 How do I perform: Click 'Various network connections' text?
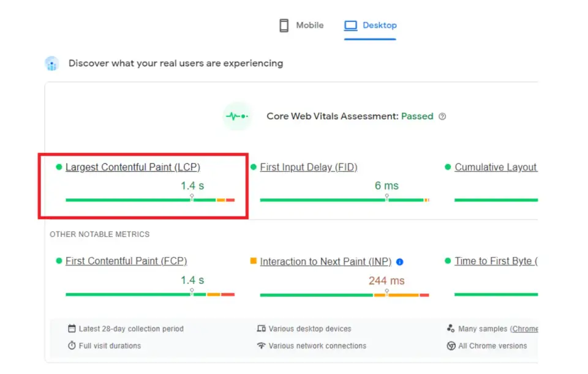coord(317,345)
